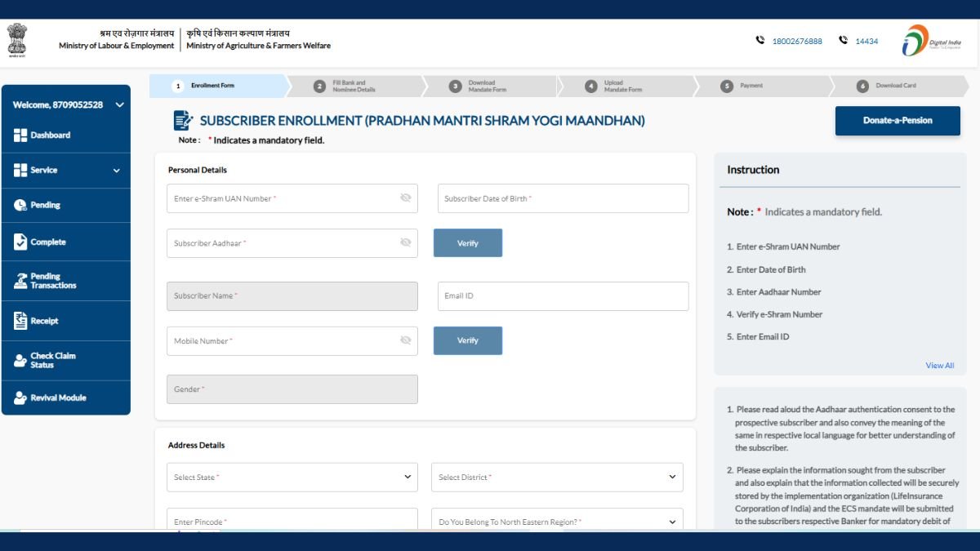Screen dimensions: 980x551
Task: Switch to the Payment step tab
Action: click(x=751, y=86)
